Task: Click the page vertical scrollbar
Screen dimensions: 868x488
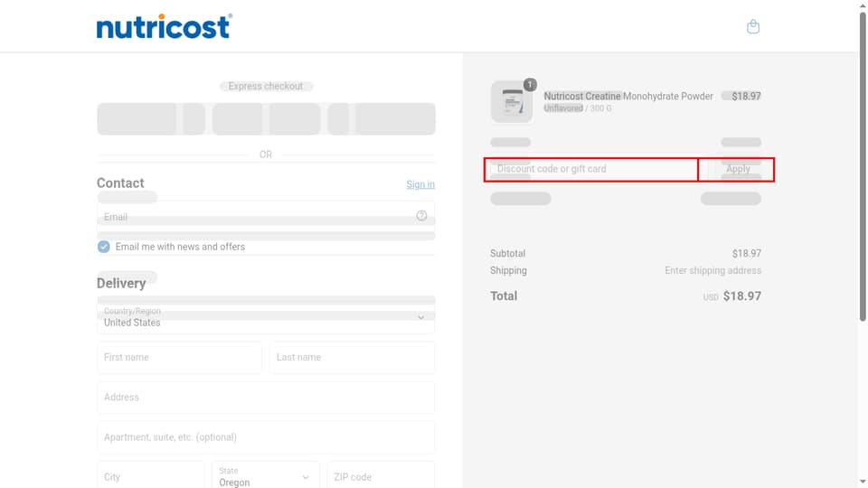Action: point(863,166)
